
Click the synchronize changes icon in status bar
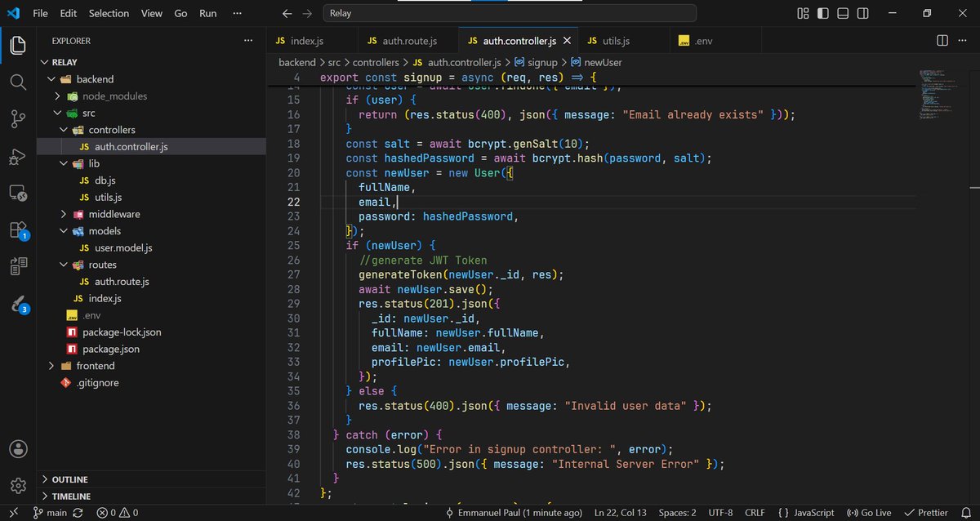tap(78, 513)
